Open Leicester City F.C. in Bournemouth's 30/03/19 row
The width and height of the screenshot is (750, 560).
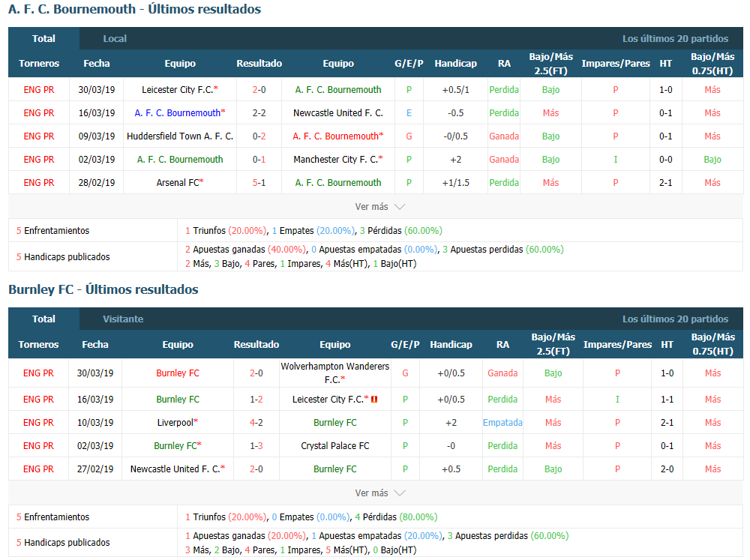[x=180, y=90]
